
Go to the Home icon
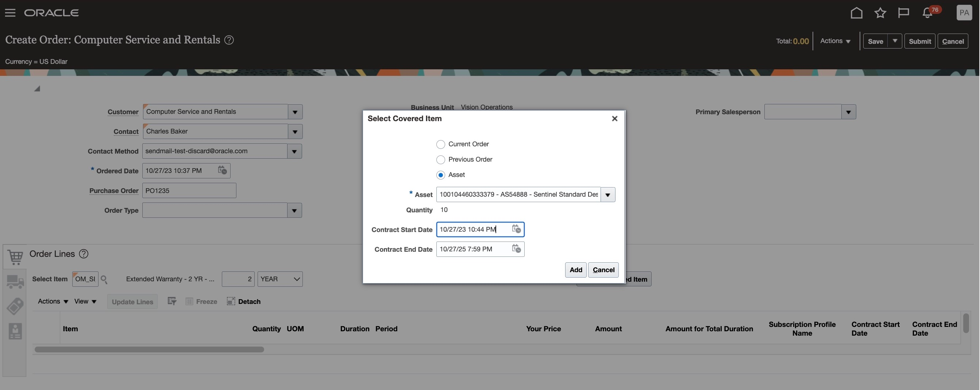[x=856, y=13]
